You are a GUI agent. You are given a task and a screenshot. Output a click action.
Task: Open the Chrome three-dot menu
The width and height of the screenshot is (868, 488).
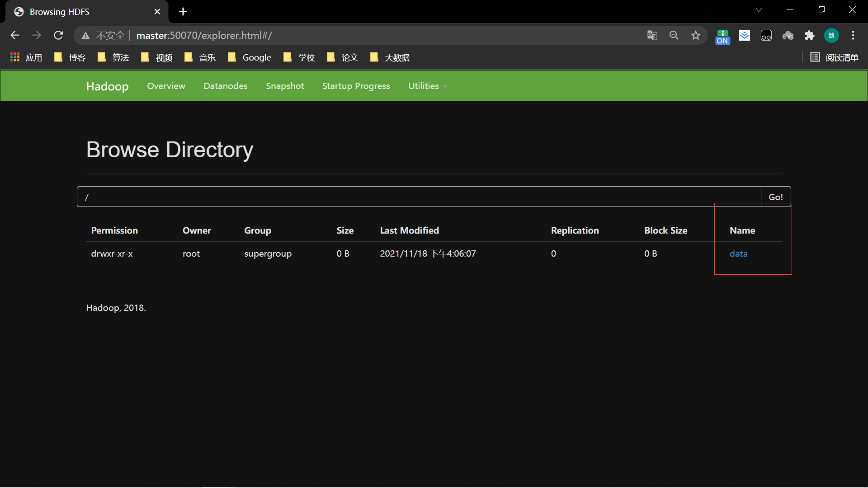coord(853,35)
